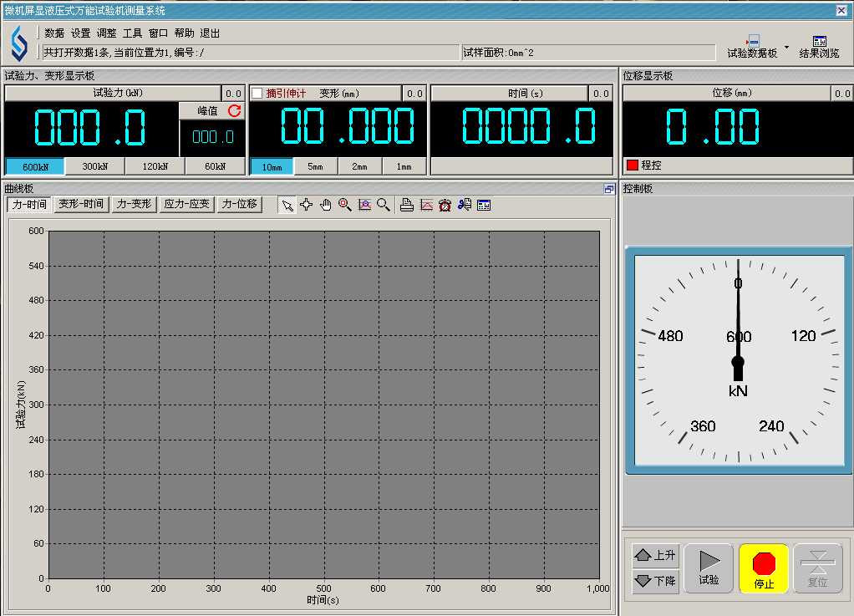This screenshot has height=616, width=854.
Task: Switch to the 应力-应变 curve tab
Action: click(187, 204)
